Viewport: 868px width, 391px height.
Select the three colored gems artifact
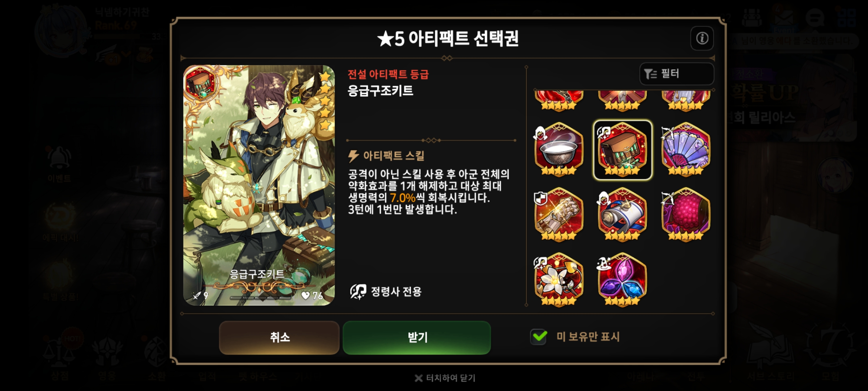tap(622, 279)
